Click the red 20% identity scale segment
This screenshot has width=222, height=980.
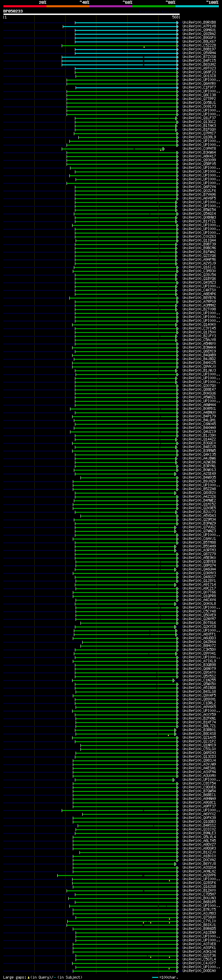(x=25, y=6)
